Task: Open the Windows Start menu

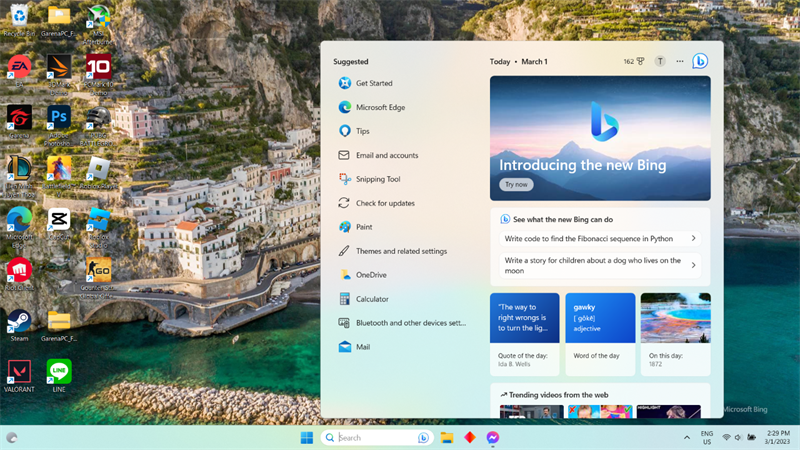Action: click(307, 437)
